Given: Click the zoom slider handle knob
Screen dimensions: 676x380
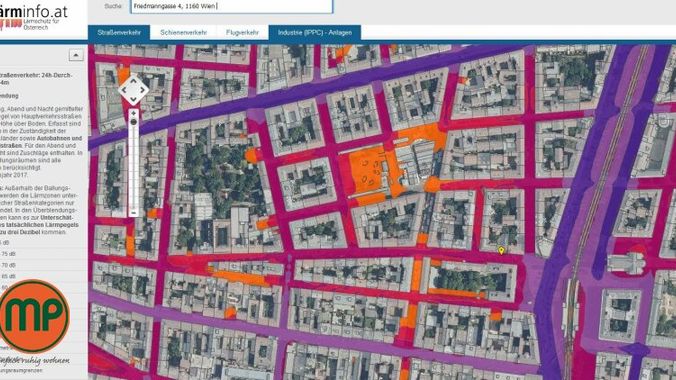Looking at the screenshot, I should pyautogui.click(x=134, y=122).
